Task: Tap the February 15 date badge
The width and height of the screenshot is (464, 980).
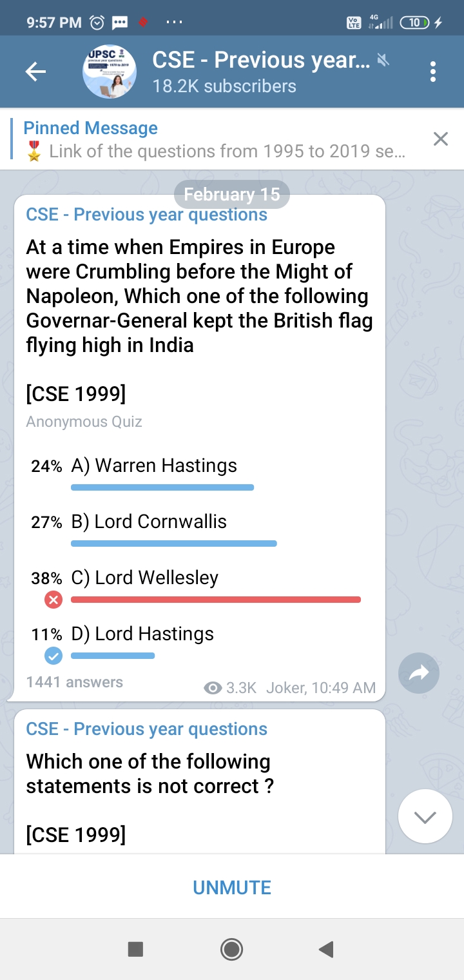Action: 232,194
